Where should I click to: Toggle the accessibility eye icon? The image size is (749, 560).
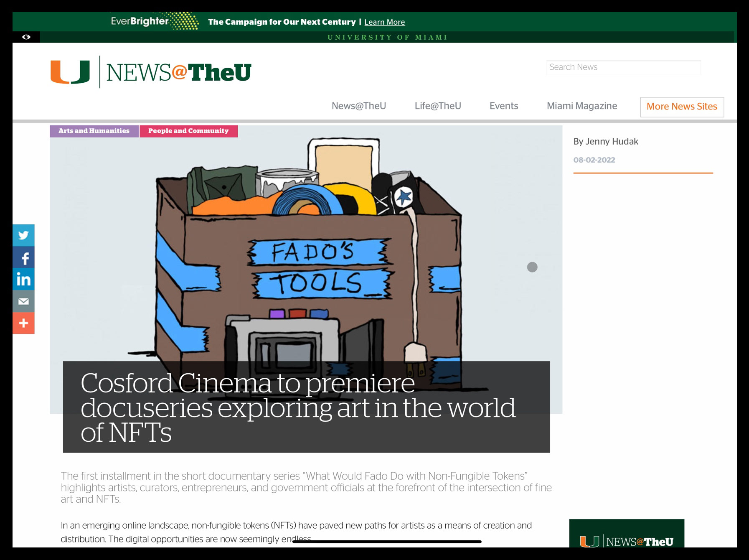[x=26, y=37]
